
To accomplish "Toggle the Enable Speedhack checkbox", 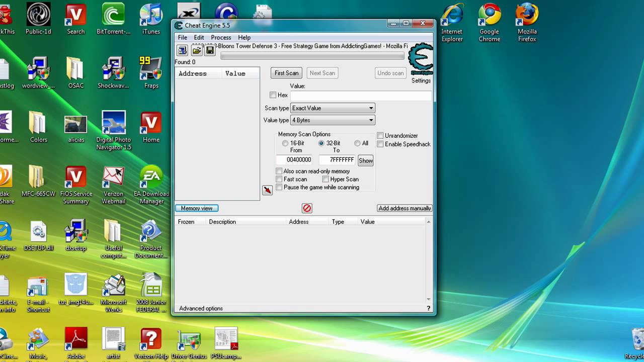I will 380,144.
